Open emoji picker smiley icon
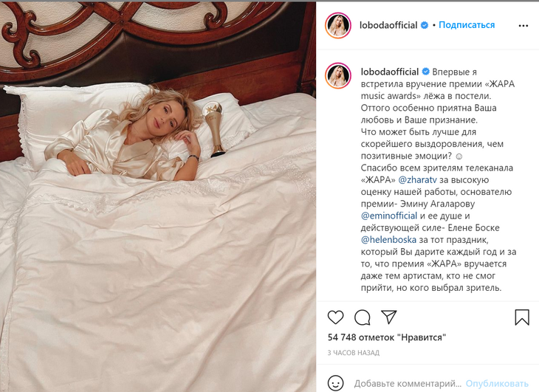Screen dimensions: 539x392 tap(335, 383)
